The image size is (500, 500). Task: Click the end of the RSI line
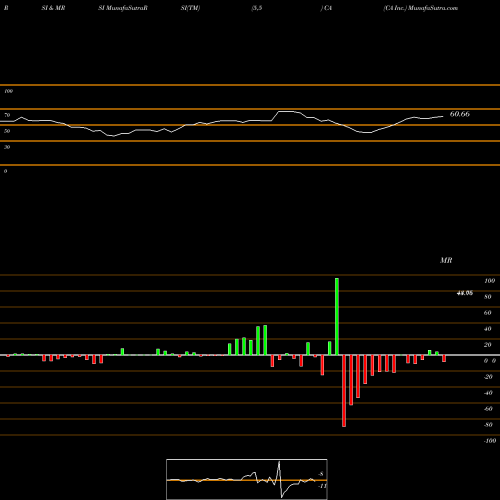pos(443,116)
